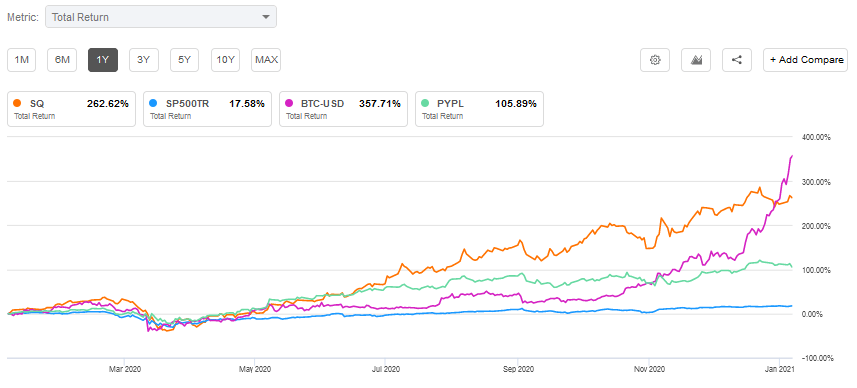The image size is (857, 388).
Task: Select the 6M time range
Action: [62, 60]
